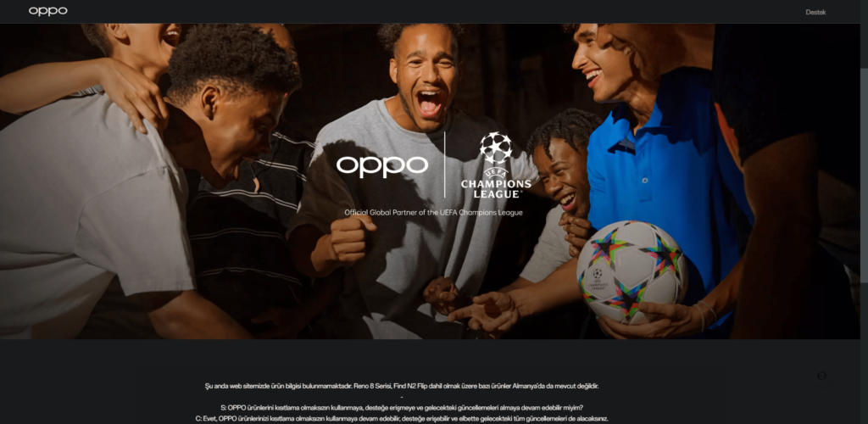The width and height of the screenshot is (868, 424).
Task: Click the dash separator between text paragraphs
Action: (401, 397)
